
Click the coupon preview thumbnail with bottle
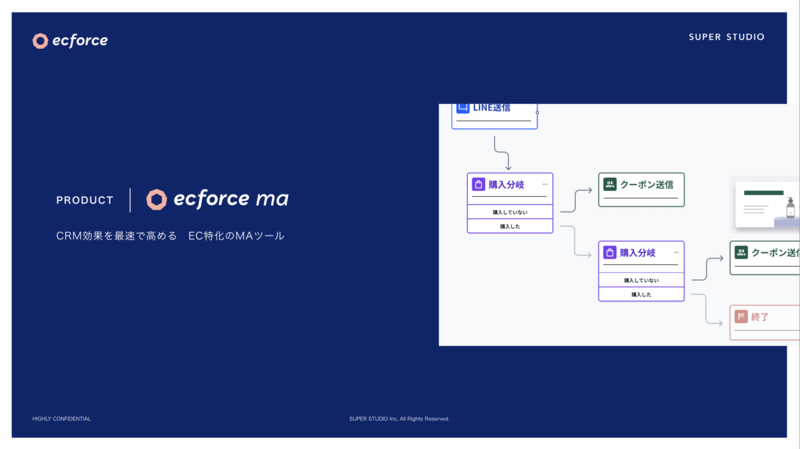click(767, 205)
